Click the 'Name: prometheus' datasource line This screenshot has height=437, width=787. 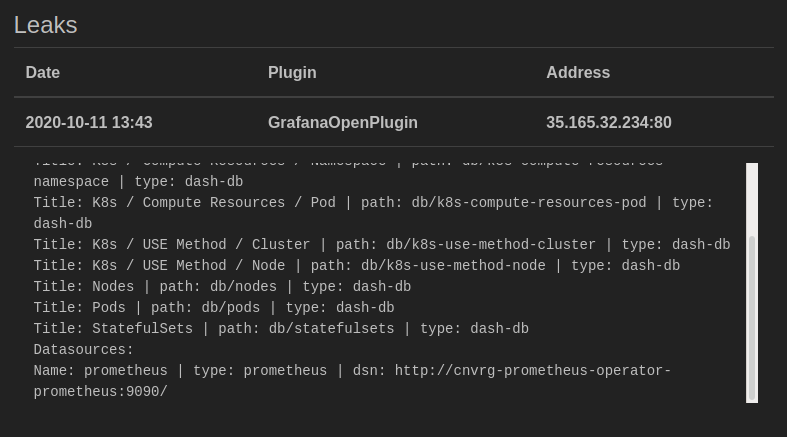pos(352,371)
